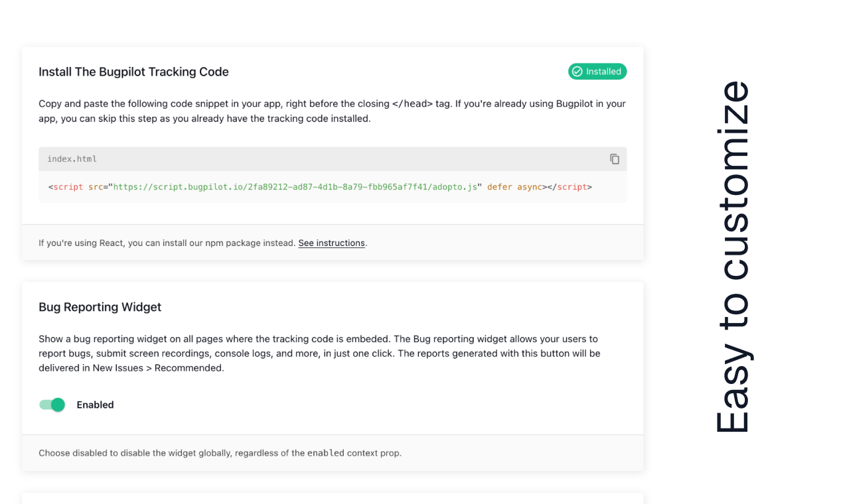Click the script.bugpilot.io URL in the code

(295, 187)
